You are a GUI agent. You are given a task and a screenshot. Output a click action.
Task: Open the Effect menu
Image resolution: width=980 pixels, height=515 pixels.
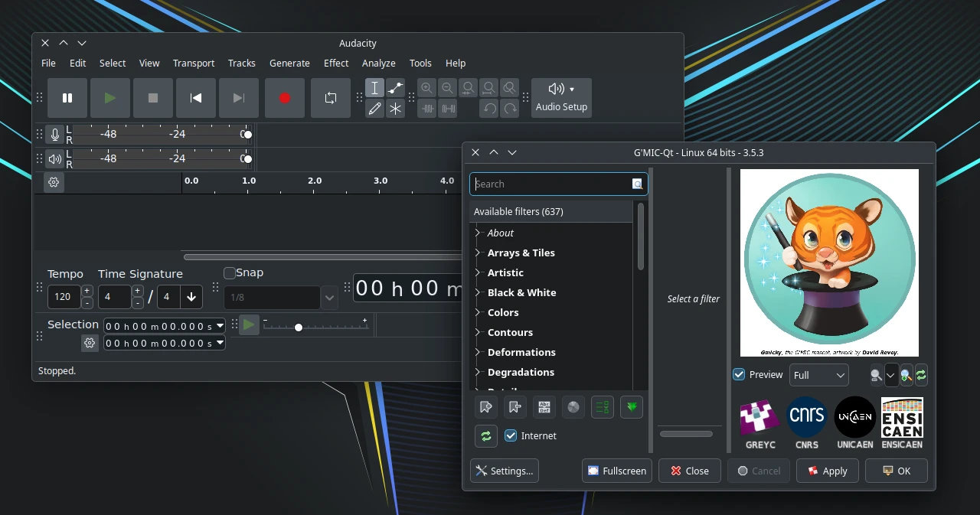coord(336,63)
